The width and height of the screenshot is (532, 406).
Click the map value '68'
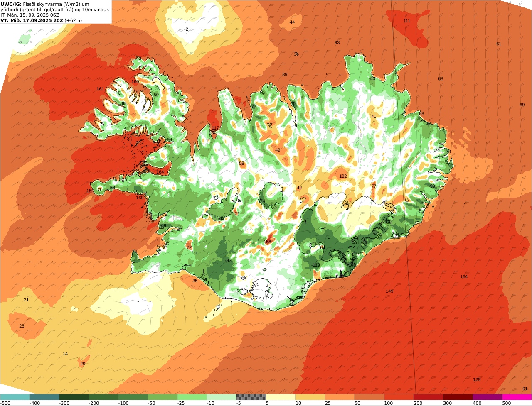pyautogui.click(x=441, y=79)
